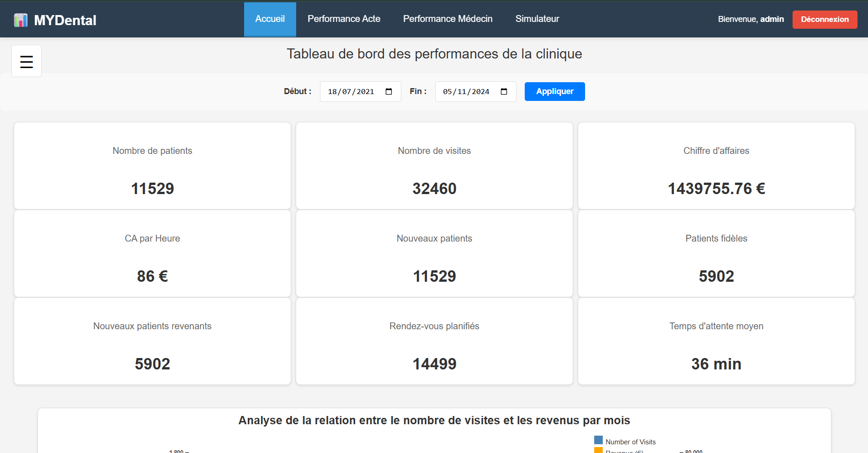The height and width of the screenshot is (453, 868).
Task: Click the MYDental brand title
Action: click(x=65, y=20)
